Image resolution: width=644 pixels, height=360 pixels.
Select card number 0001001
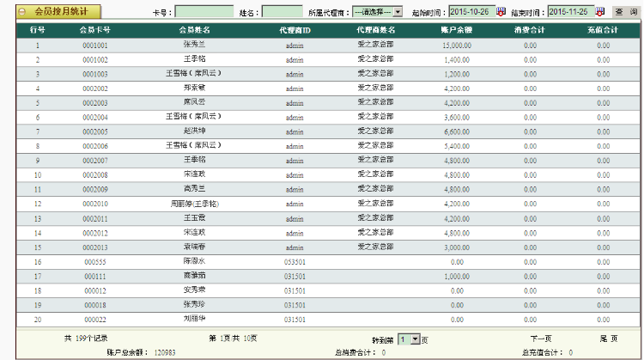pyautogui.click(x=94, y=46)
